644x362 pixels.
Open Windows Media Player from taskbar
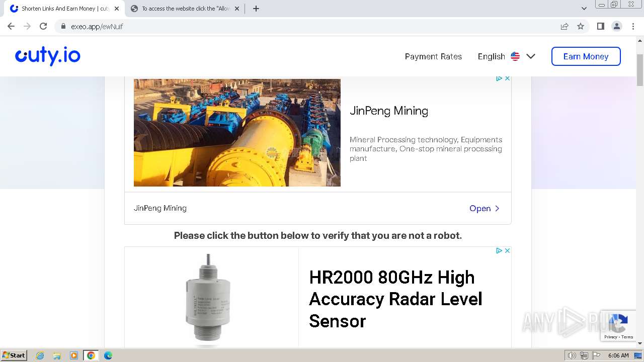pos(74,355)
